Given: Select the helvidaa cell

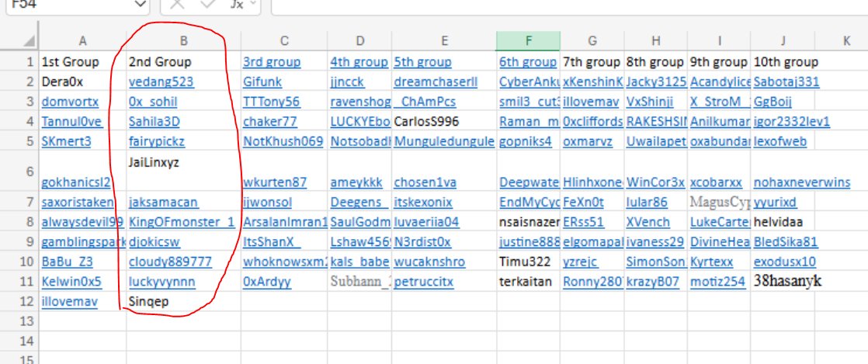Looking at the screenshot, I should (783, 223).
